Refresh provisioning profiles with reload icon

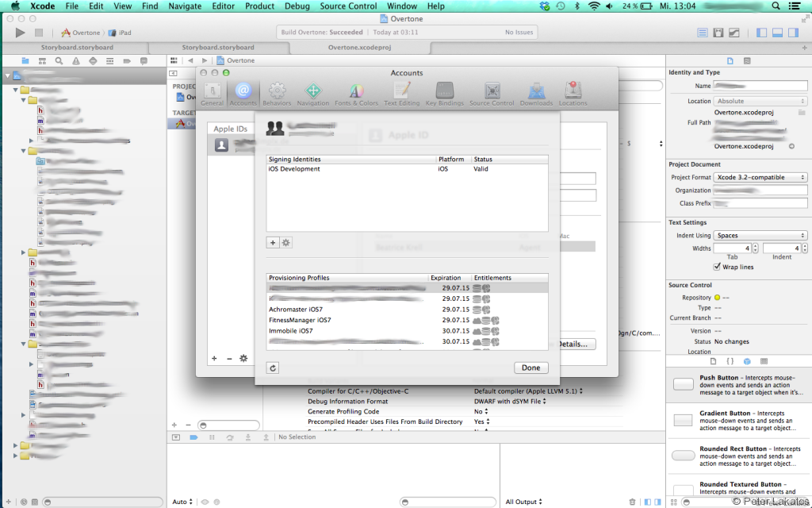tap(273, 368)
